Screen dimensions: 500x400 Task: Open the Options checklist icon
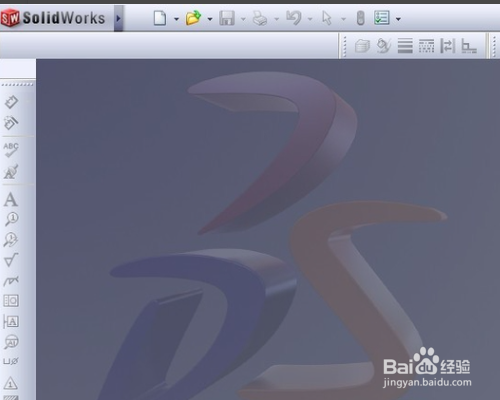pyautogui.click(x=382, y=18)
